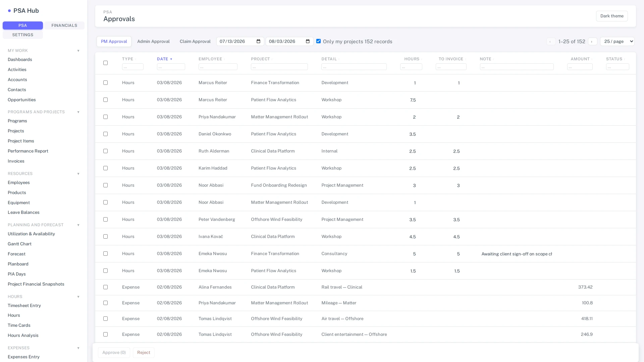The width and height of the screenshot is (644, 362).
Task: Open the Planboard sidebar item
Action: coord(18,264)
